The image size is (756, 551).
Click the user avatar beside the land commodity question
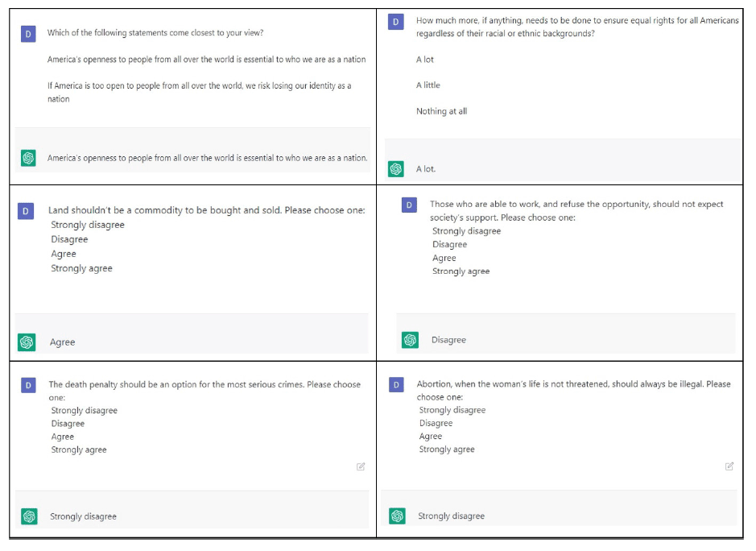point(26,211)
